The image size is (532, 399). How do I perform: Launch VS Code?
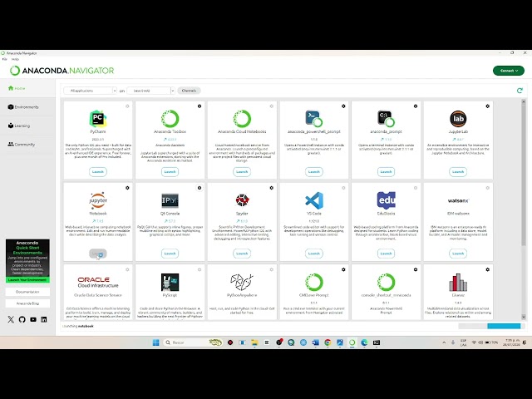(314, 254)
